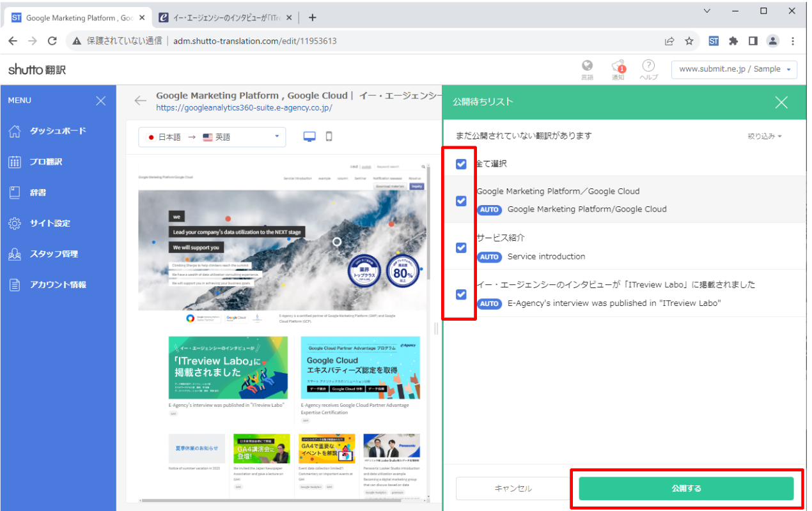The image size is (812, 511).
Task: Click the shutto翻訳 logo
Action: click(x=37, y=70)
